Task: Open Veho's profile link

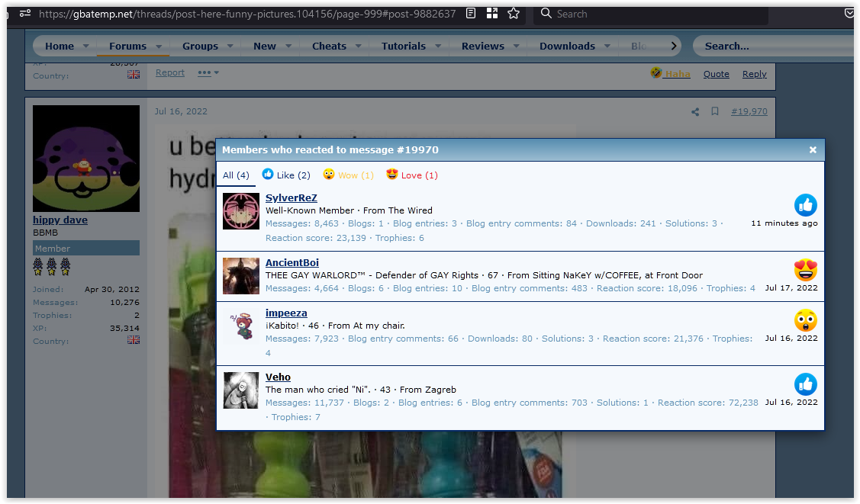Action: tap(278, 377)
